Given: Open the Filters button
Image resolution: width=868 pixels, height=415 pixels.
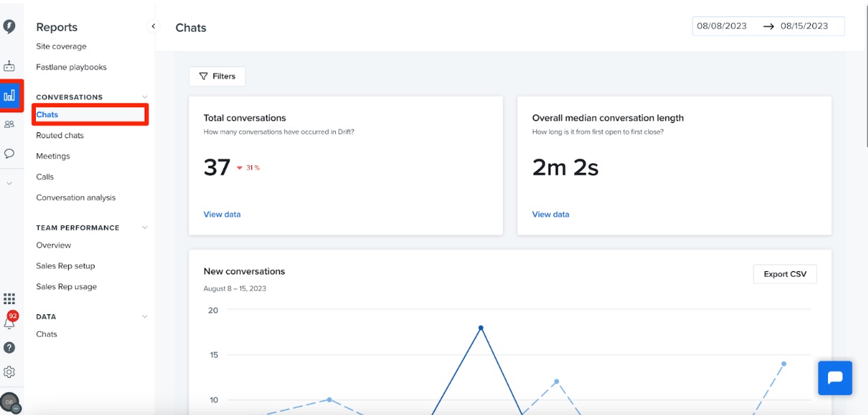Looking at the screenshot, I should click(x=217, y=77).
